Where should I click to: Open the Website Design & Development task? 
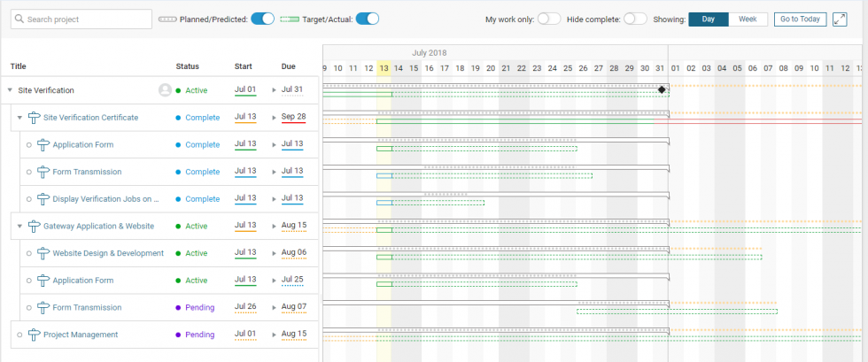(x=108, y=253)
